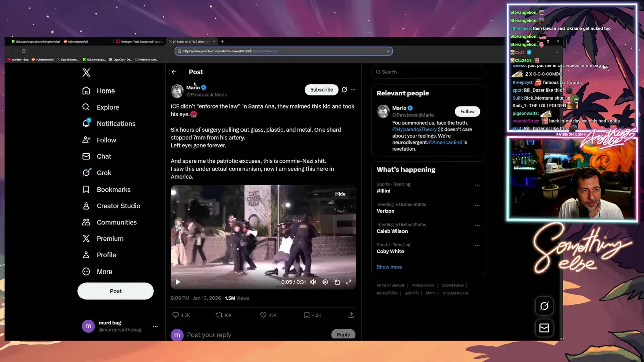Expand the footer More menu
This screenshot has width=644, height=362.
click(x=432, y=293)
